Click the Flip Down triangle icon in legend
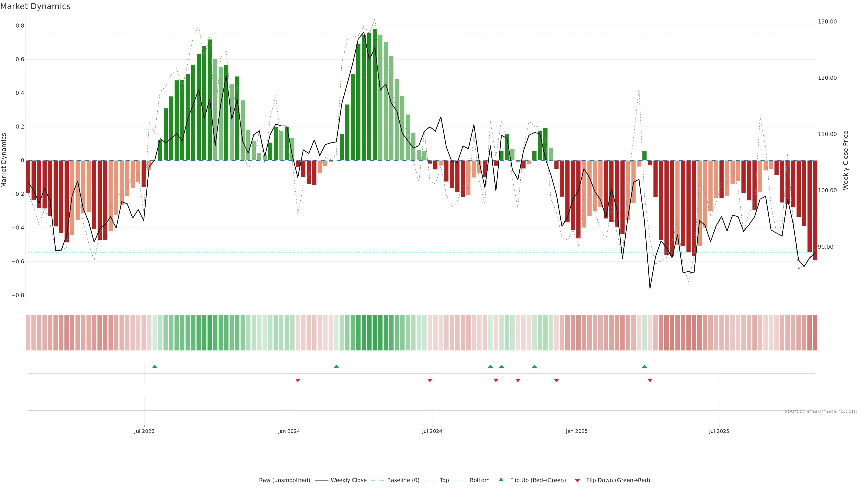Screen dimensions: 868x488 pos(577,480)
